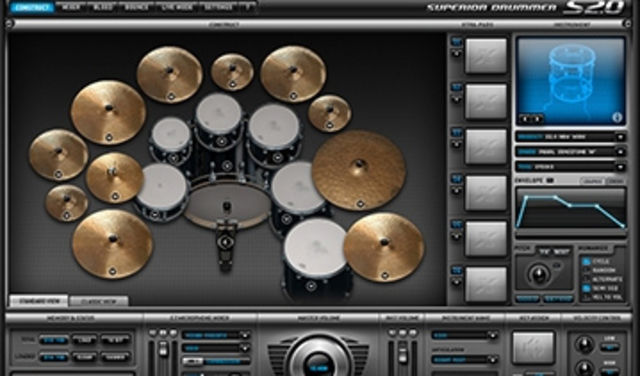Select the small cymbal left of the ride
Viewport: 640px width, 376px height.
[x=329, y=113]
